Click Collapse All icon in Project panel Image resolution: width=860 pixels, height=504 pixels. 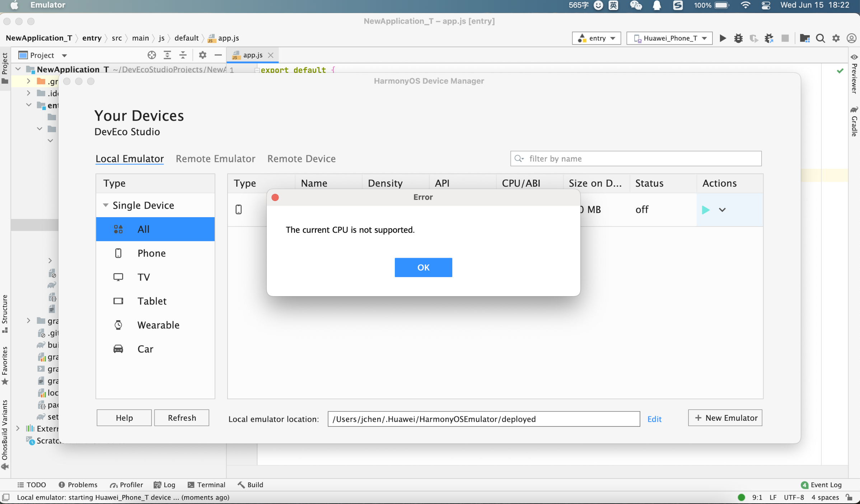(x=183, y=55)
